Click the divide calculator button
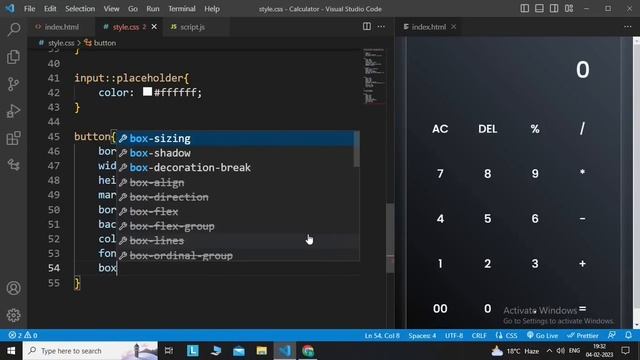Image resolution: width=640 pixels, height=360 pixels. 582,129
